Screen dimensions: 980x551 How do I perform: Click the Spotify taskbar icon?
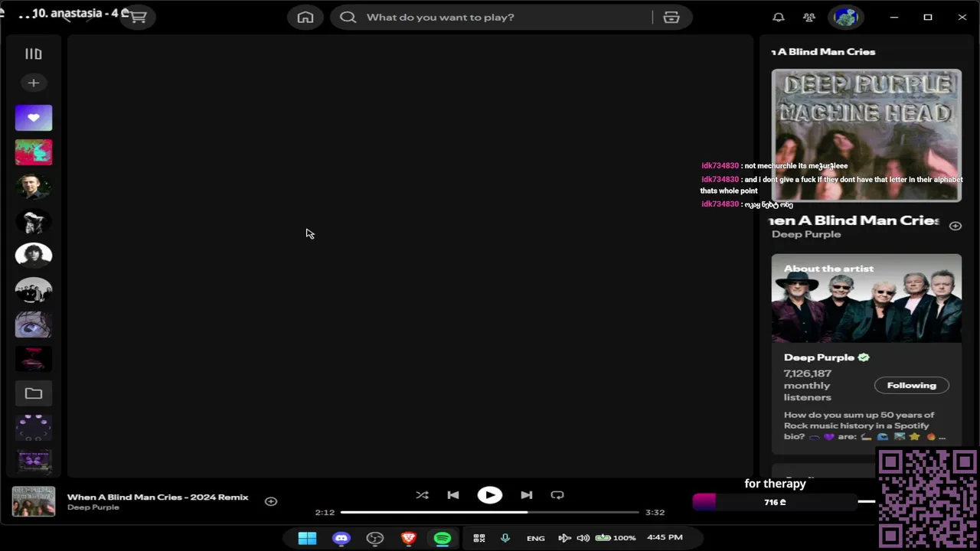coord(443,538)
